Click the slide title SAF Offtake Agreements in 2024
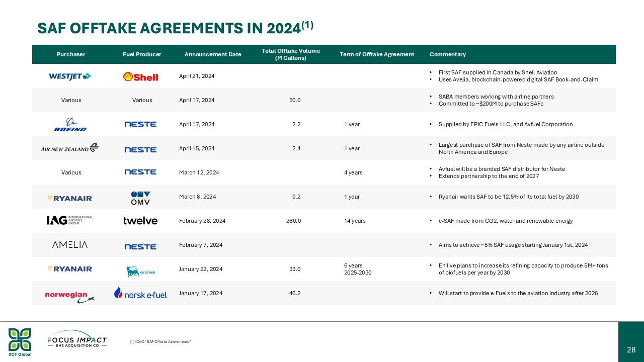This screenshot has height=362, width=644. (176, 27)
